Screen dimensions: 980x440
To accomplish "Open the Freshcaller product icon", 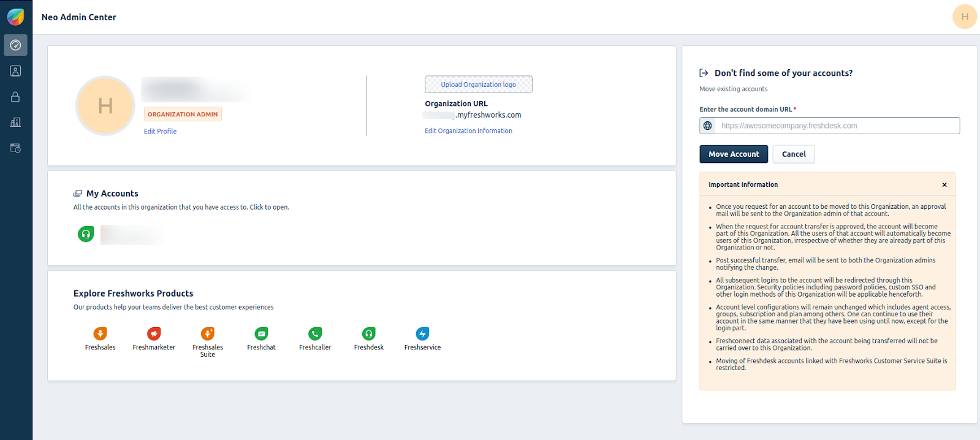I will [x=315, y=333].
